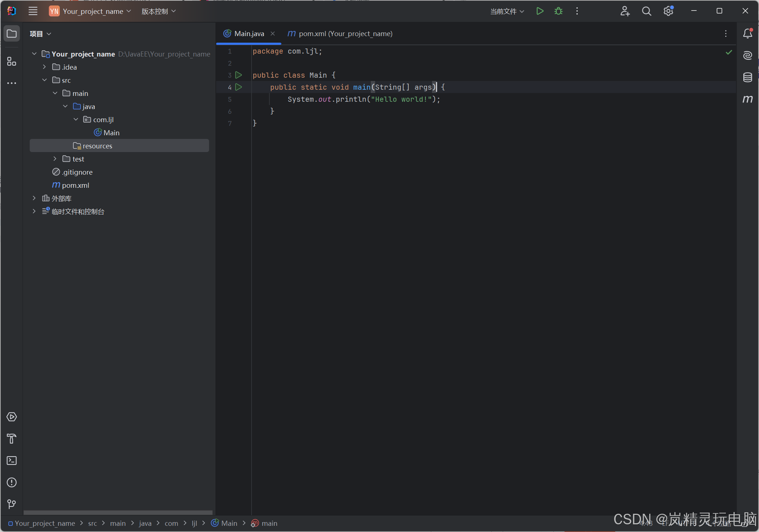Collapse the src folder
Screen dimensions: 759x532
[44, 80]
